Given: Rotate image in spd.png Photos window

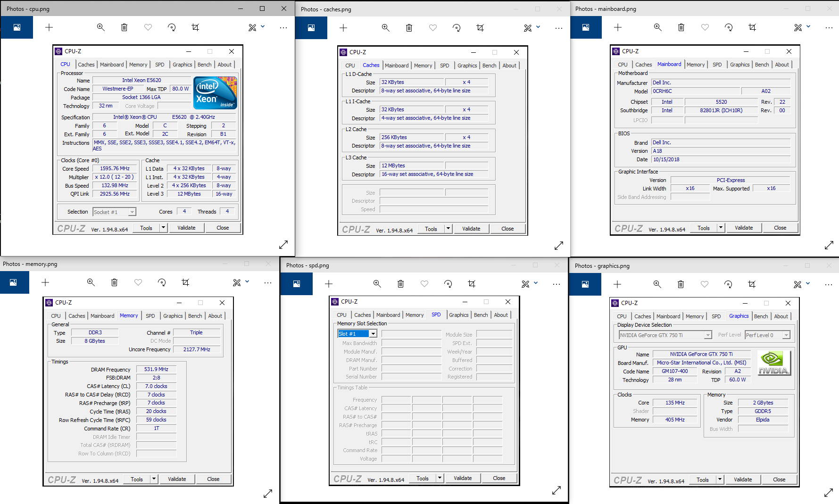Looking at the screenshot, I should [448, 284].
